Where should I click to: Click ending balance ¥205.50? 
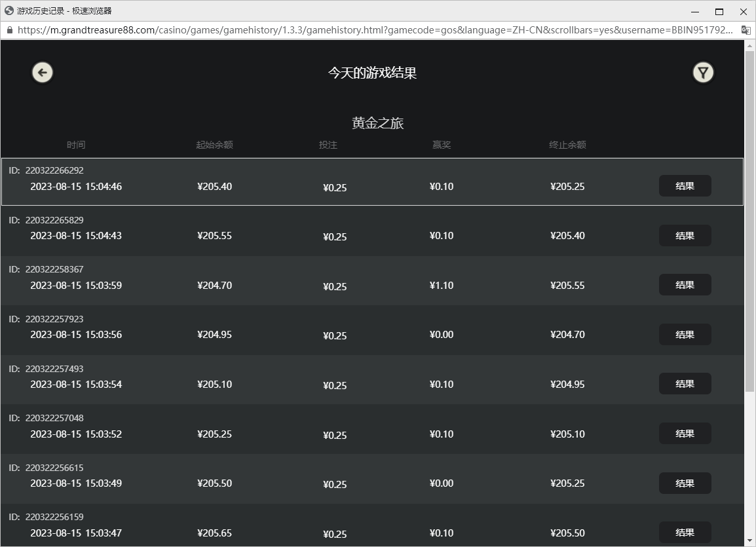tap(567, 533)
